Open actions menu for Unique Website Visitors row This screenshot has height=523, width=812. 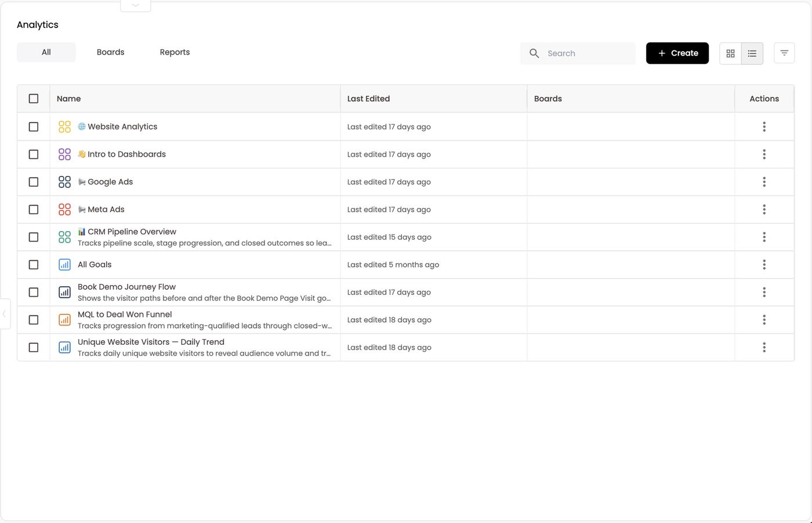(764, 347)
